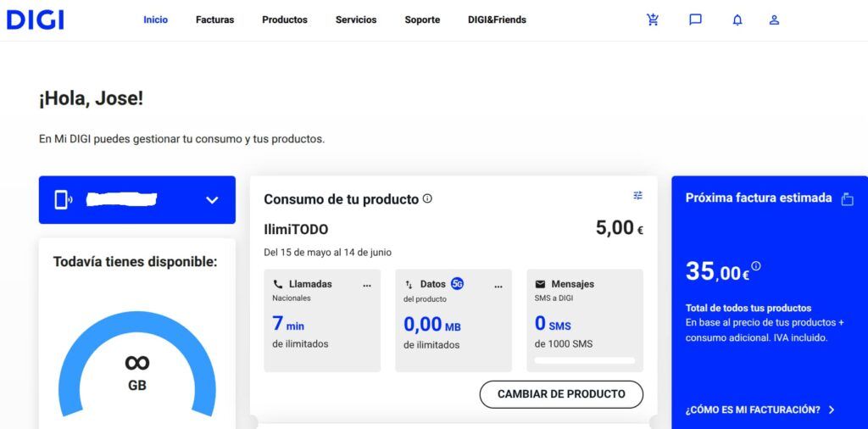Click the Mensajes envelope icon
This screenshot has height=429, width=868.
[540, 285]
